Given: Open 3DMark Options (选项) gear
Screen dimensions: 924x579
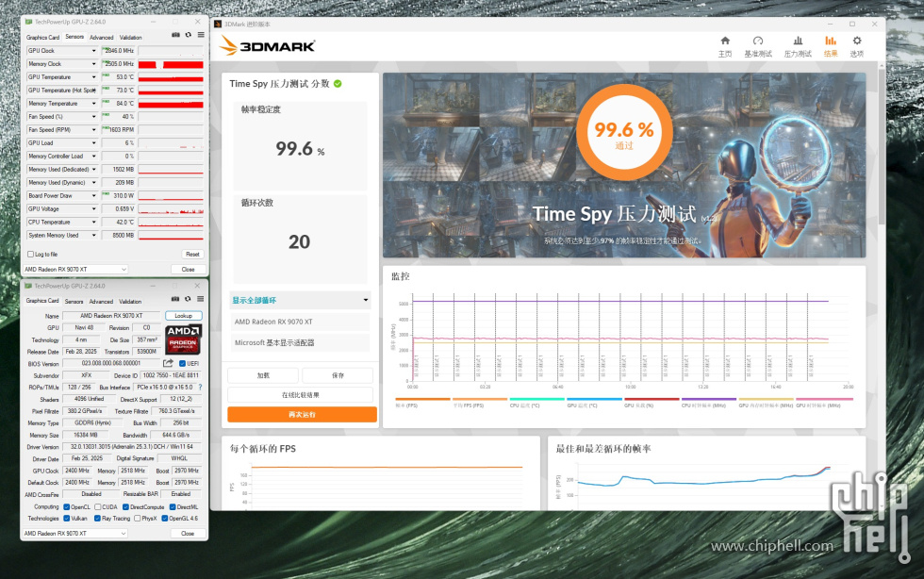Looking at the screenshot, I should 857,46.
